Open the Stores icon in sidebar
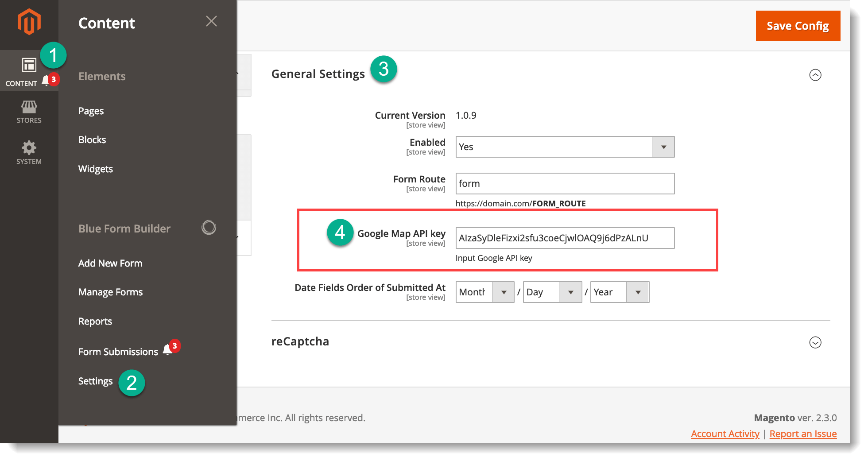 [29, 112]
